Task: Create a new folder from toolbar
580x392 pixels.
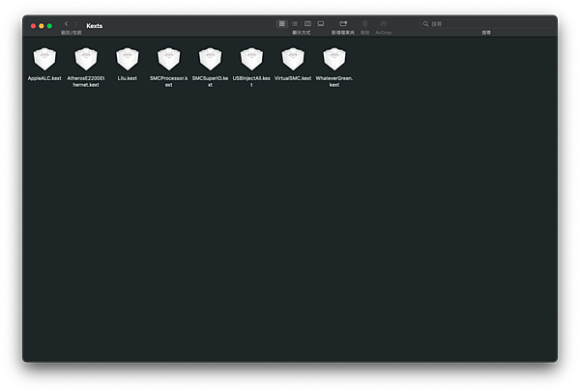Action: [343, 23]
